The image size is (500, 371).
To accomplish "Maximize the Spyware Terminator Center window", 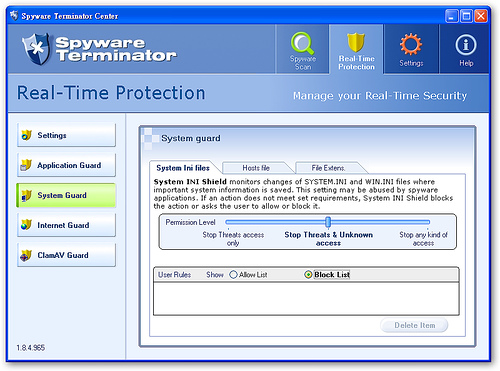I will (466, 16).
